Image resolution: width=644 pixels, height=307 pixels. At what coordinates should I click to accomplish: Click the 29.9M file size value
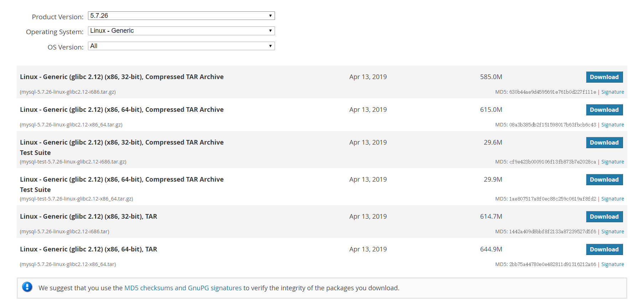tap(493, 179)
